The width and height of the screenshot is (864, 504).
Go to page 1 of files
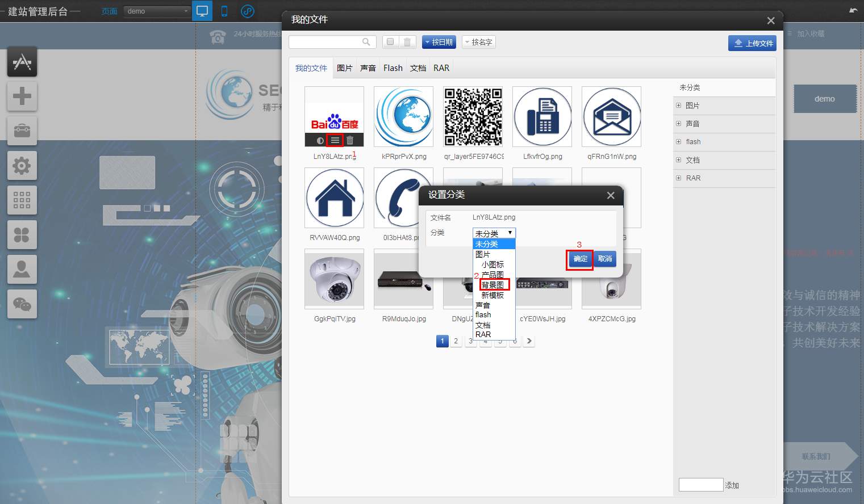point(443,341)
